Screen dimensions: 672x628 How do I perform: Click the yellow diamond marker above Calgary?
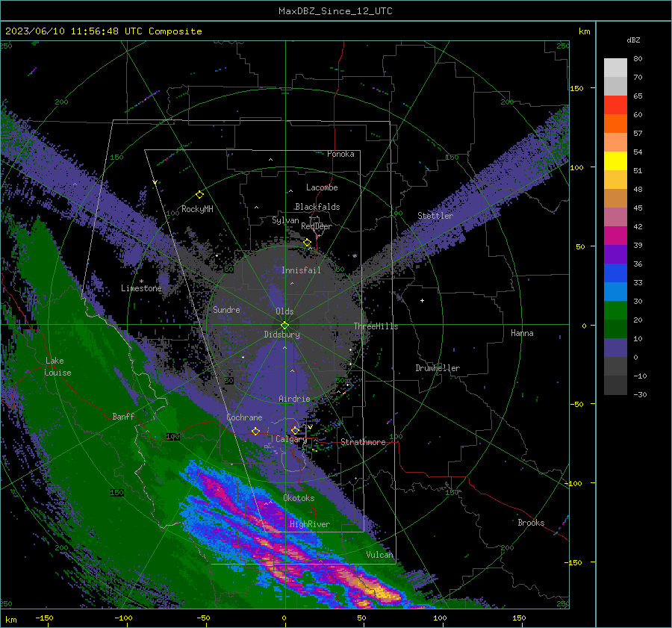(x=295, y=430)
